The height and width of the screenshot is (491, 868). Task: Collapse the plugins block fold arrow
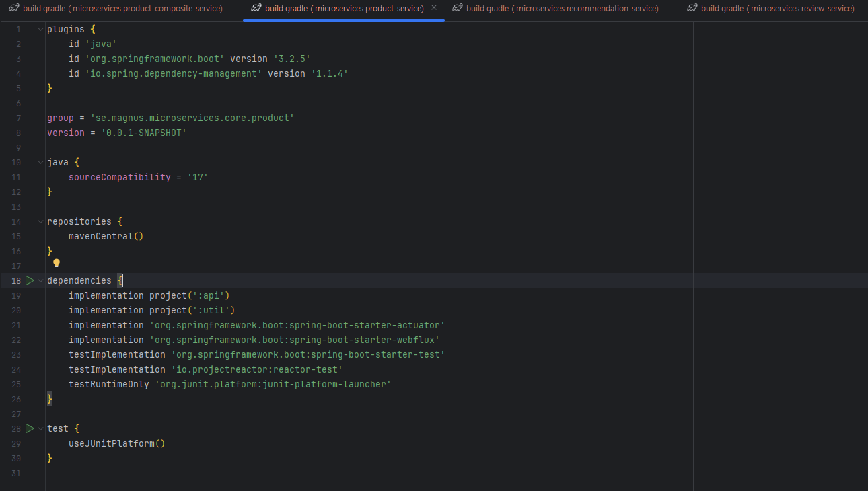40,30
